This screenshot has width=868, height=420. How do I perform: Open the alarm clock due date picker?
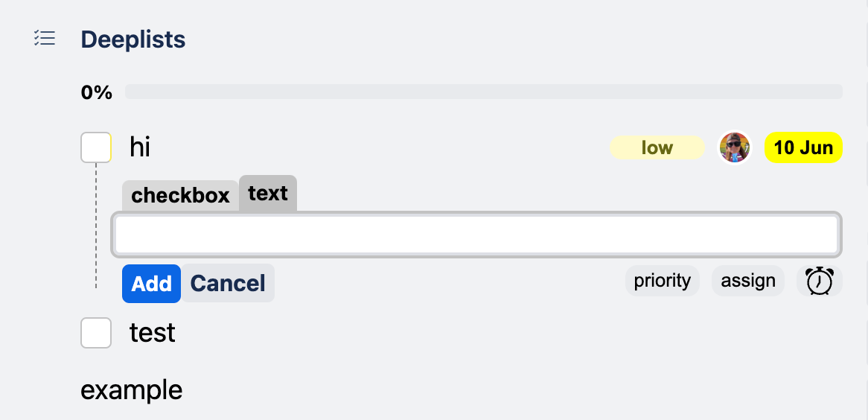pyautogui.click(x=819, y=281)
